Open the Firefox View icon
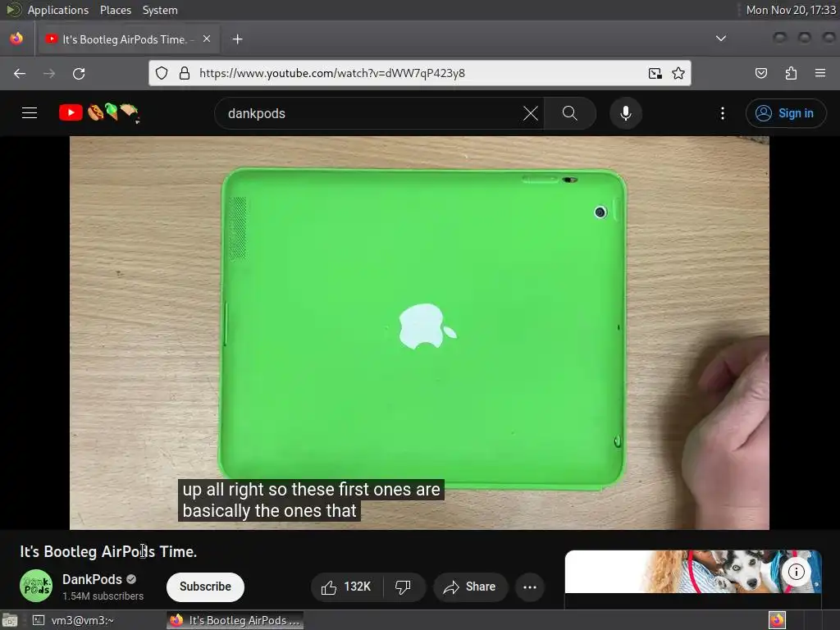 click(x=16, y=39)
